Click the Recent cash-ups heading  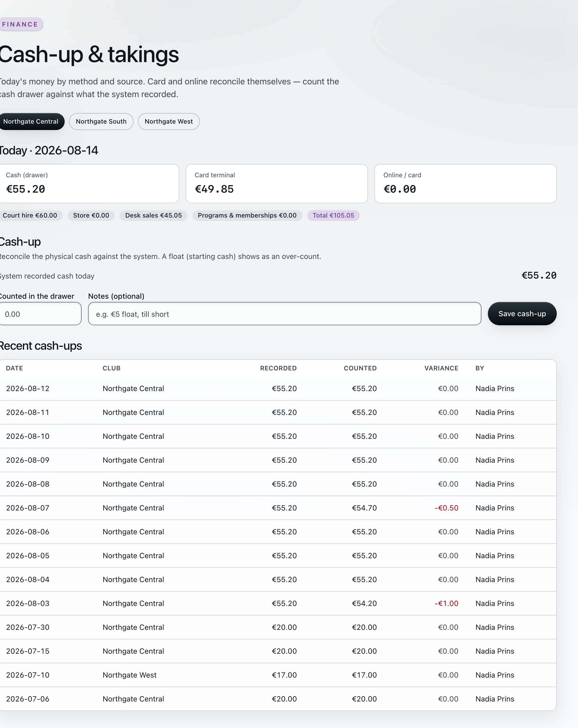pyautogui.click(x=41, y=346)
